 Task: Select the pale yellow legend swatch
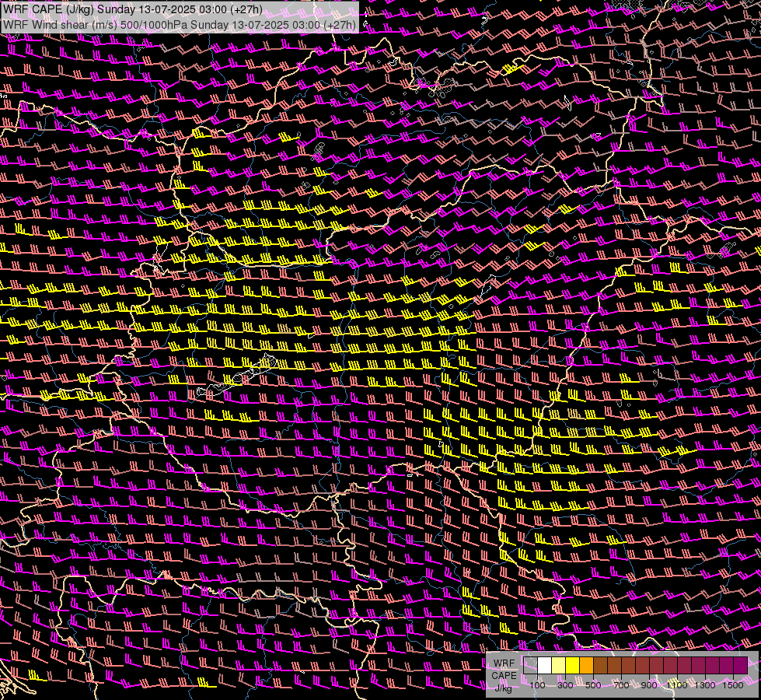pyautogui.click(x=559, y=666)
